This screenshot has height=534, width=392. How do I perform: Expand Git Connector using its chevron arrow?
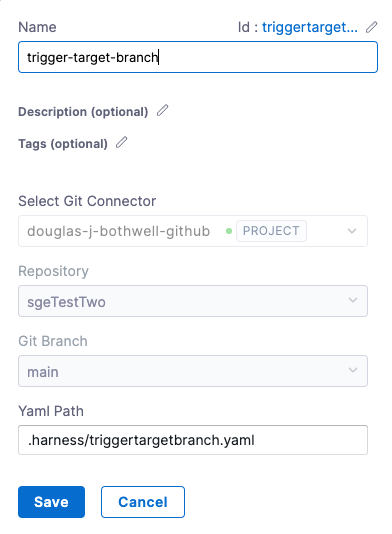coord(352,231)
